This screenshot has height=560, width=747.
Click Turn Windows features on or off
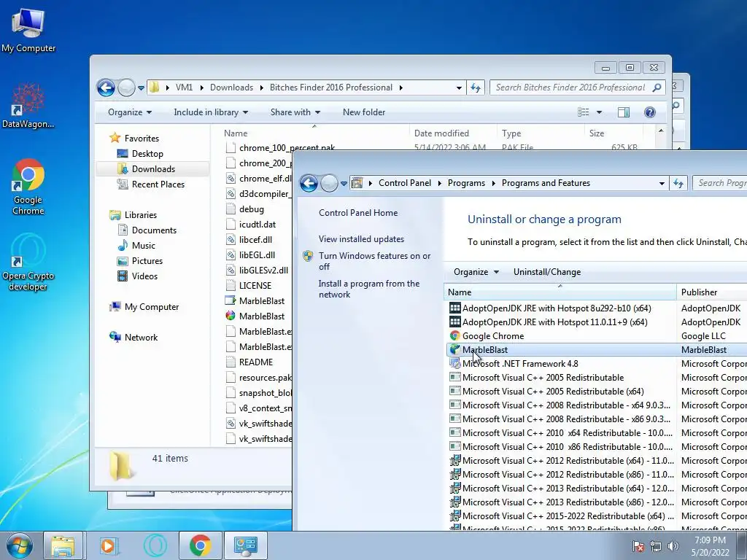(374, 261)
